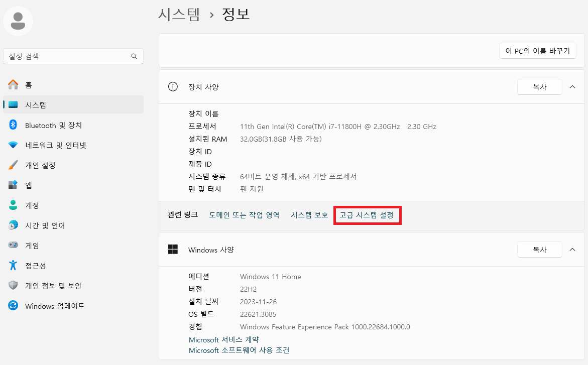Click the 계정 person icon
The width and height of the screenshot is (588, 365).
tap(13, 205)
